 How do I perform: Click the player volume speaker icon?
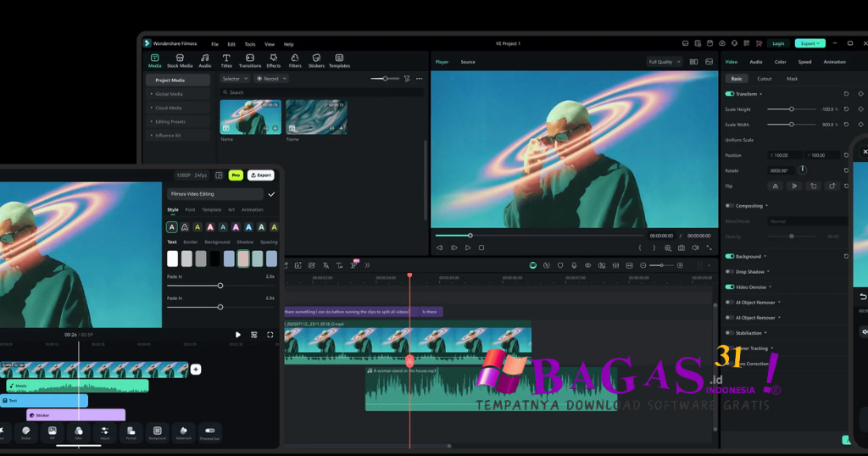[695, 248]
